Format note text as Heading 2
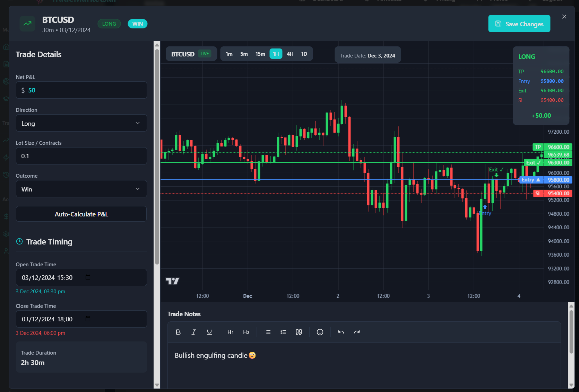Viewport: 579px width, 392px height. [246, 332]
